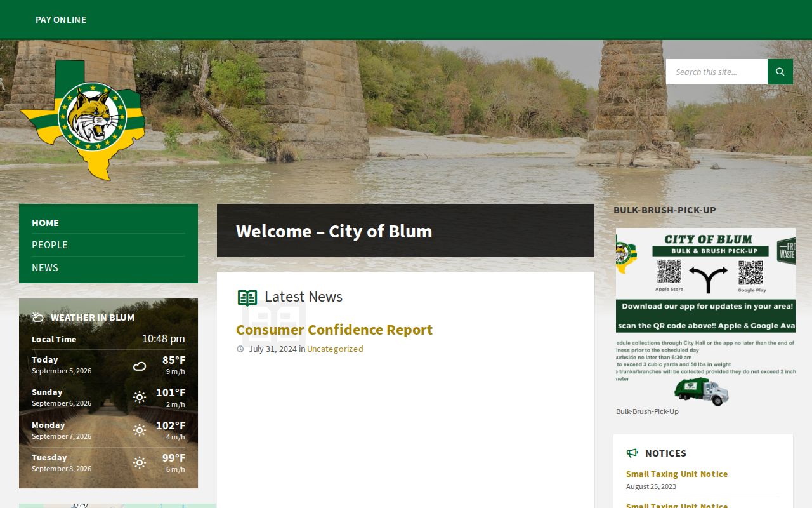Click the 10:48 pm local time value
The width and height of the screenshot is (812, 508).
coord(164,338)
